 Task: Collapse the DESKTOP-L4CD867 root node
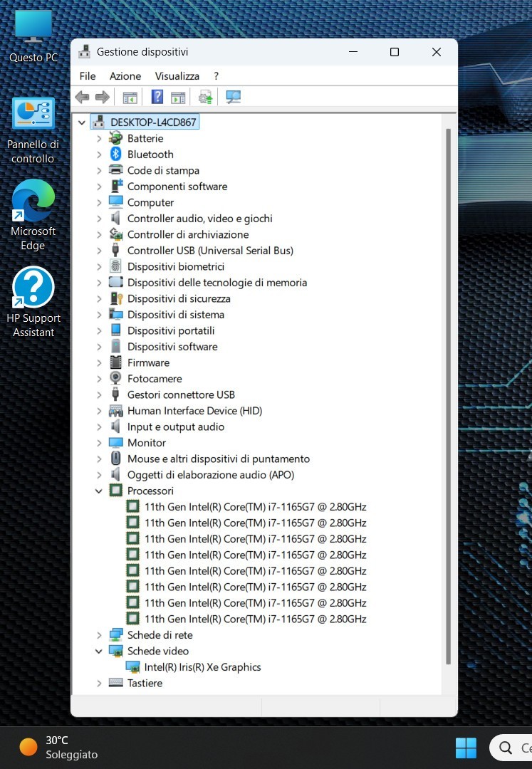[82, 122]
